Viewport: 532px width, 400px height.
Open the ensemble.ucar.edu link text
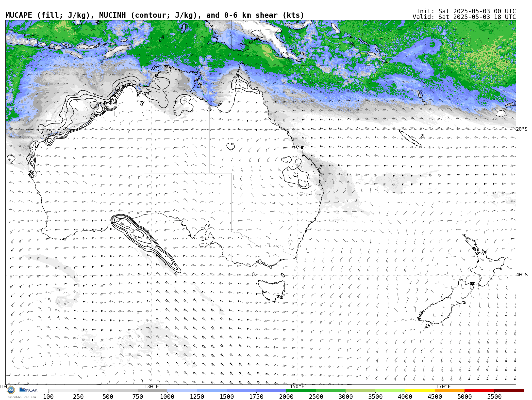click(22, 397)
